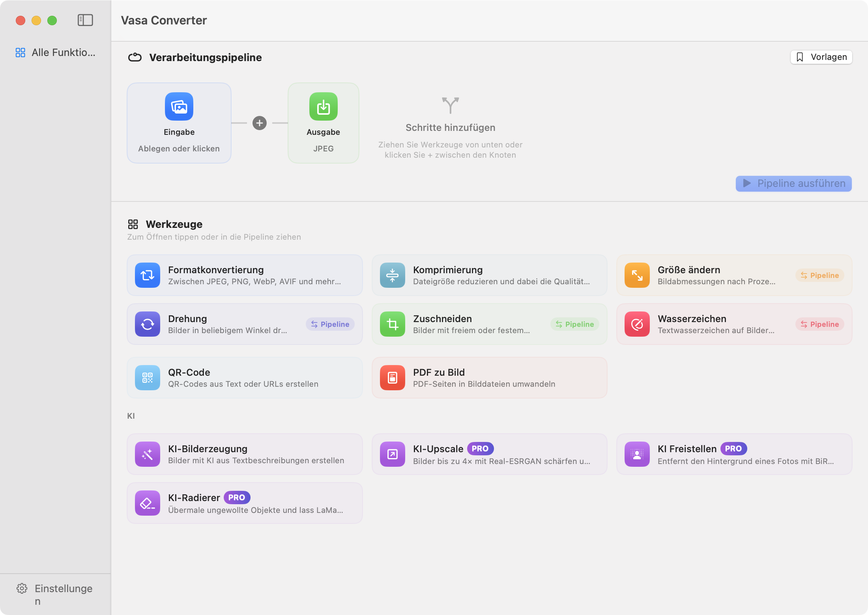Open the Vorlagen templates button
The width and height of the screenshot is (868, 615).
[x=821, y=57]
